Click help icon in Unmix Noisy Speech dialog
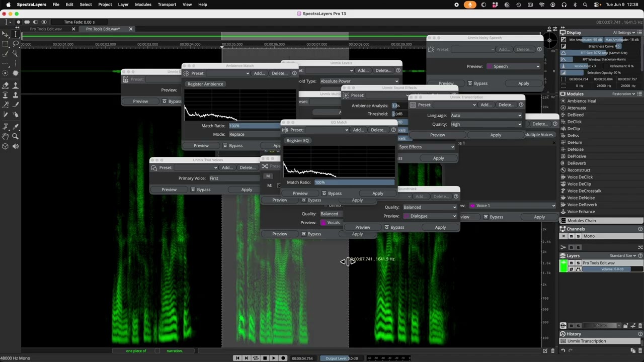Viewport: 644px width, 362px height. click(539, 49)
